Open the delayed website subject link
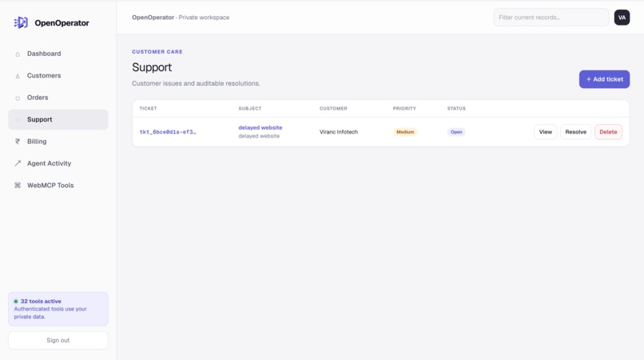 click(260, 127)
